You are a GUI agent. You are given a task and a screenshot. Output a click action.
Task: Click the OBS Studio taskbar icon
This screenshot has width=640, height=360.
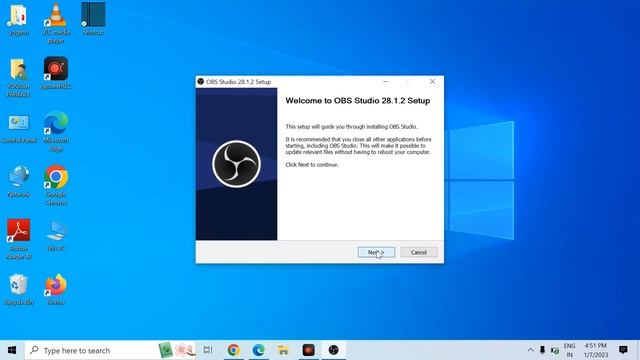click(333, 350)
